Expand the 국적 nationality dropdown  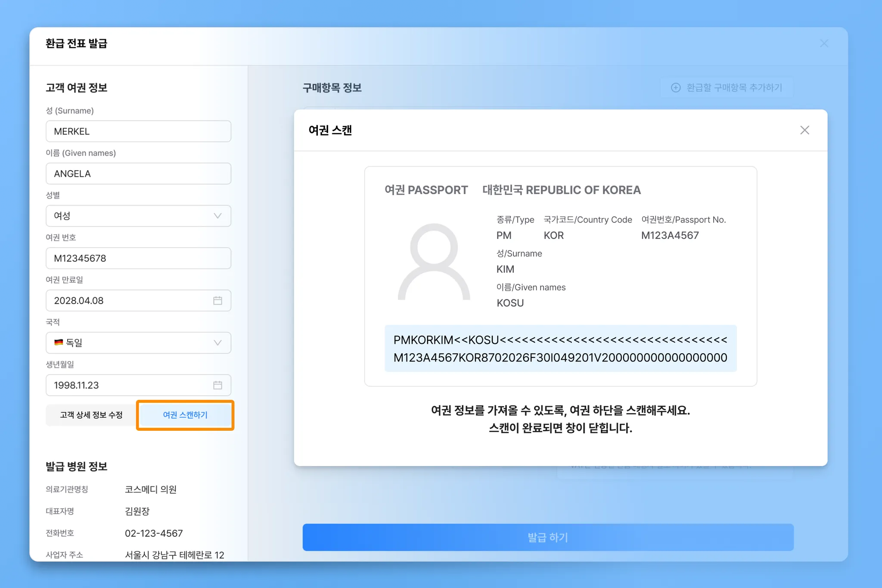point(217,343)
